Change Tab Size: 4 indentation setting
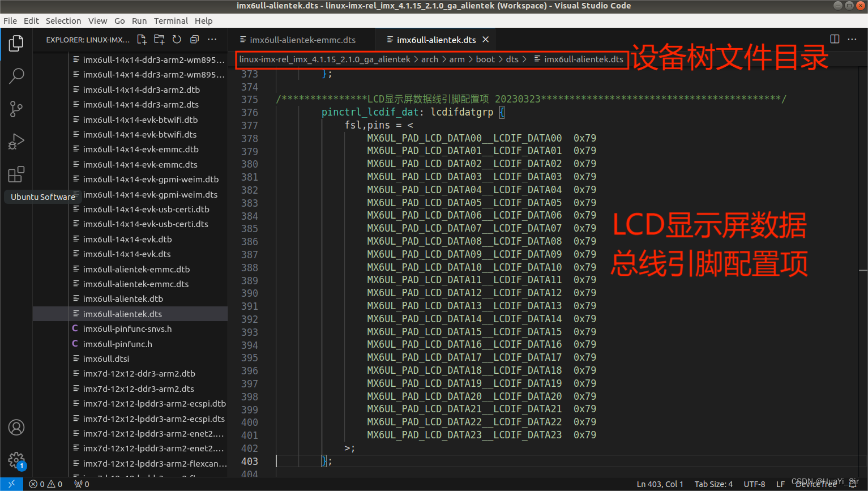868x491 pixels. point(713,484)
